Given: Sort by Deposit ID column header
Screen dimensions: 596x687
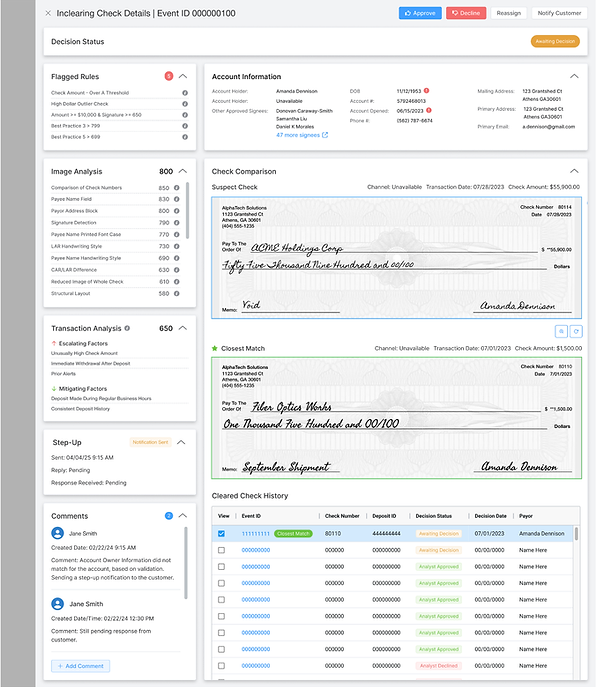Looking at the screenshot, I should 384,516.
